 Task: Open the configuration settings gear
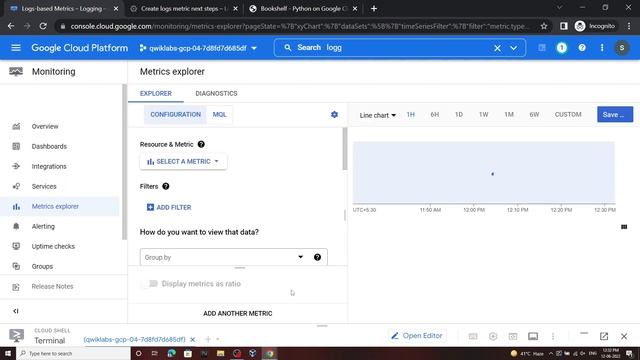click(x=334, y=115)
